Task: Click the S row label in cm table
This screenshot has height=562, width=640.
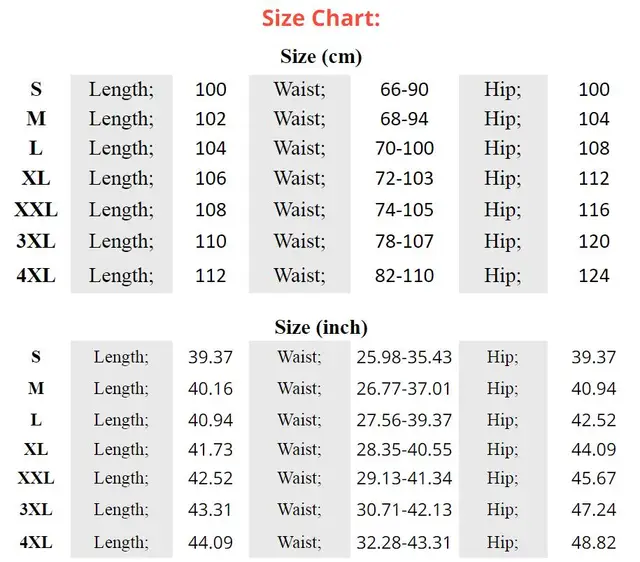Action: [x=36, y=89]
